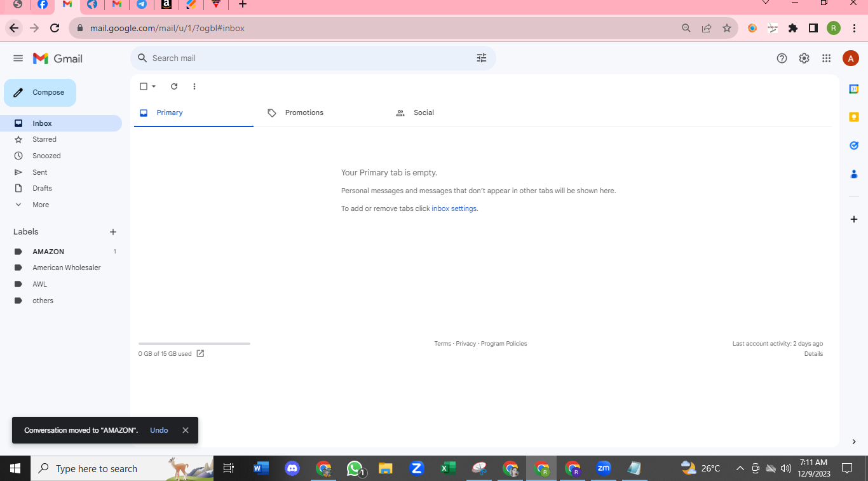Viewport: 868px width, 481px height.
Task: Open Google Contacts side panel
Action: [854, 173]
